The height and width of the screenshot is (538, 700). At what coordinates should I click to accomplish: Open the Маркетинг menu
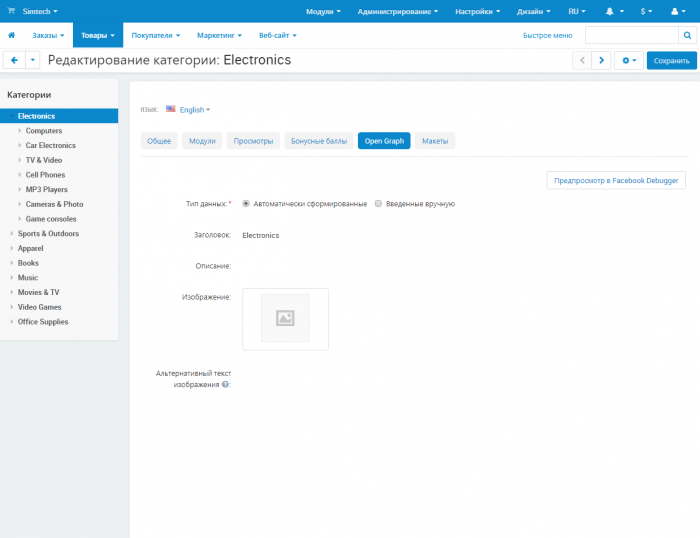tap(219, 35)
